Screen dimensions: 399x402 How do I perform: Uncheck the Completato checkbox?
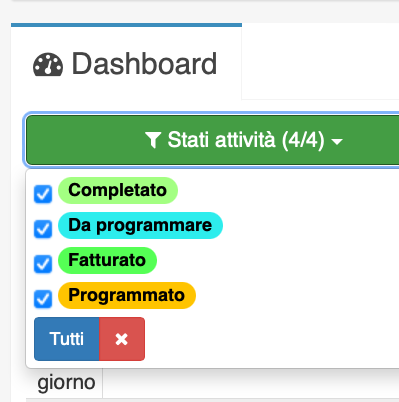tap(43, 194)
